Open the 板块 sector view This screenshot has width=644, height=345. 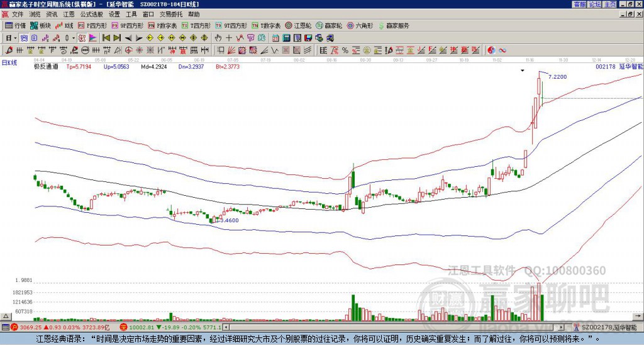tap(40, 25)
